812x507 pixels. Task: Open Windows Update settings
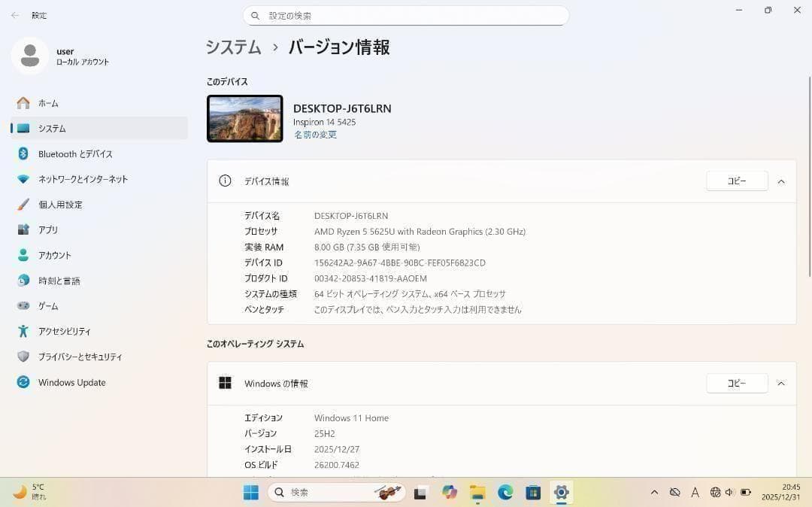pyautogui.click(x=71, y=382)
